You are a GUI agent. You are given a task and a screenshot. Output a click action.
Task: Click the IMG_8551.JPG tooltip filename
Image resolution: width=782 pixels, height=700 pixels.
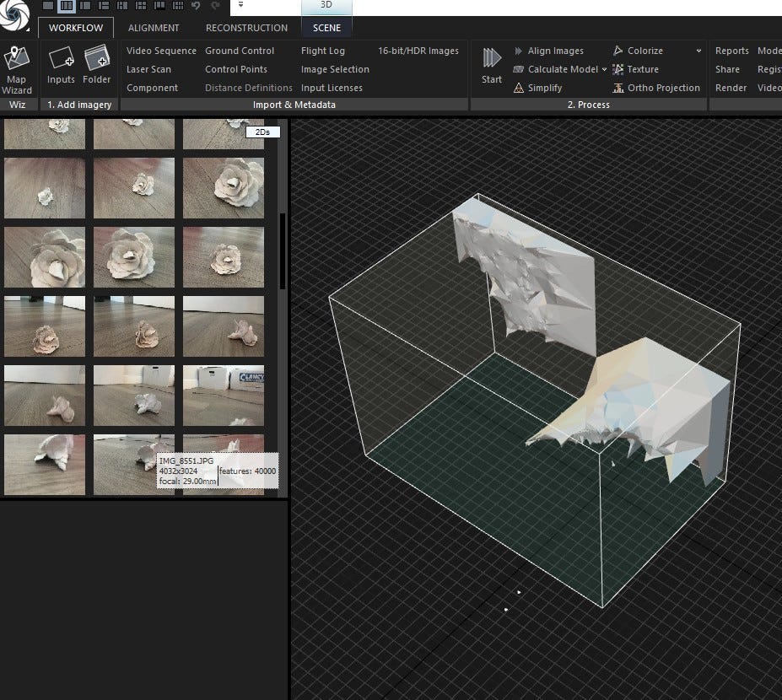point(186,460)
